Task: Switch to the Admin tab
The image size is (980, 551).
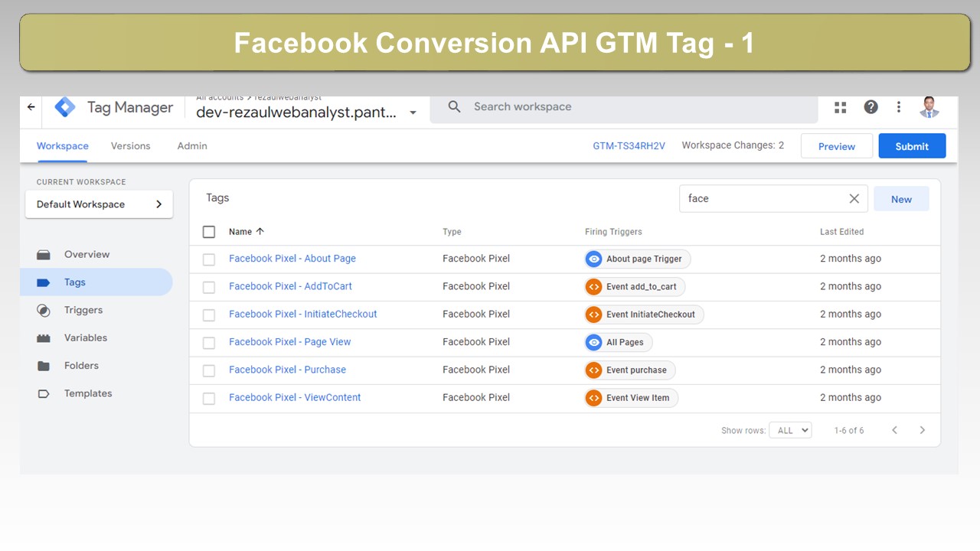Action: (x=192, y=146)
